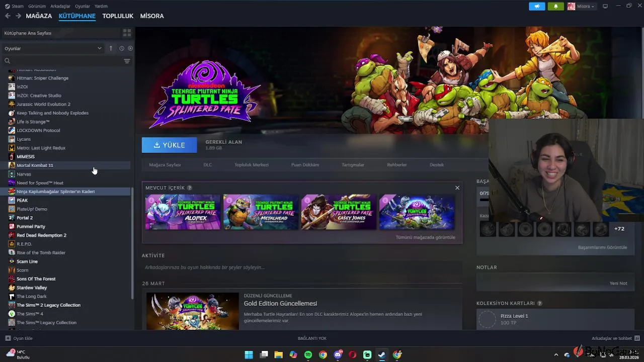
Task: Click Tümünü mağazada görüntüle link
Action: pos(425,237)
